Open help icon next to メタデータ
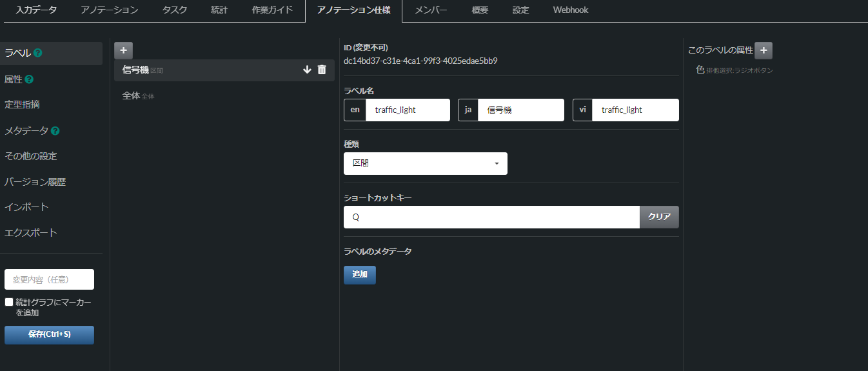 [55, 131]
